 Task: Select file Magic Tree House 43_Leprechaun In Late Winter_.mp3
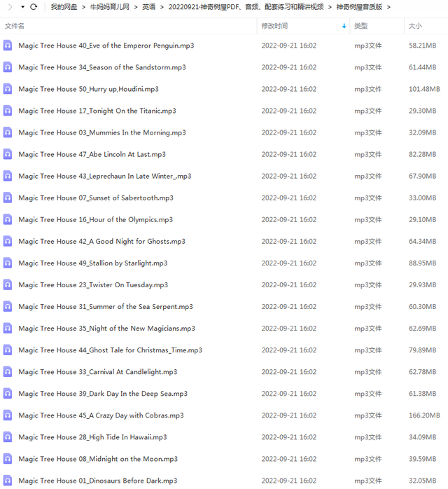[105, 177]
